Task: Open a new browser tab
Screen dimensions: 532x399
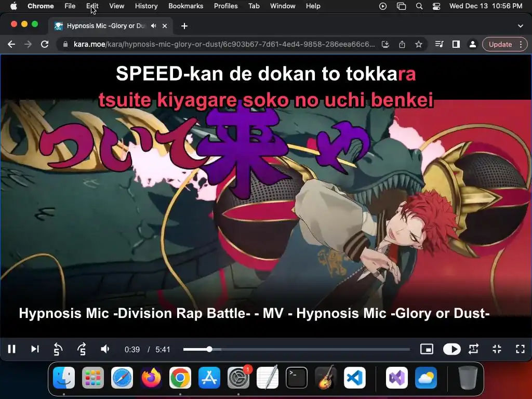Action: pyautogui.click(x=184, y=26)
